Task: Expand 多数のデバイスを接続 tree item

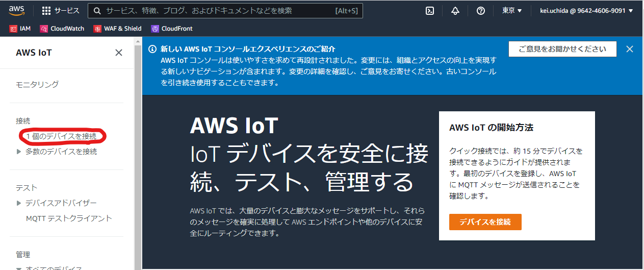Action: (x=19, y=152)
